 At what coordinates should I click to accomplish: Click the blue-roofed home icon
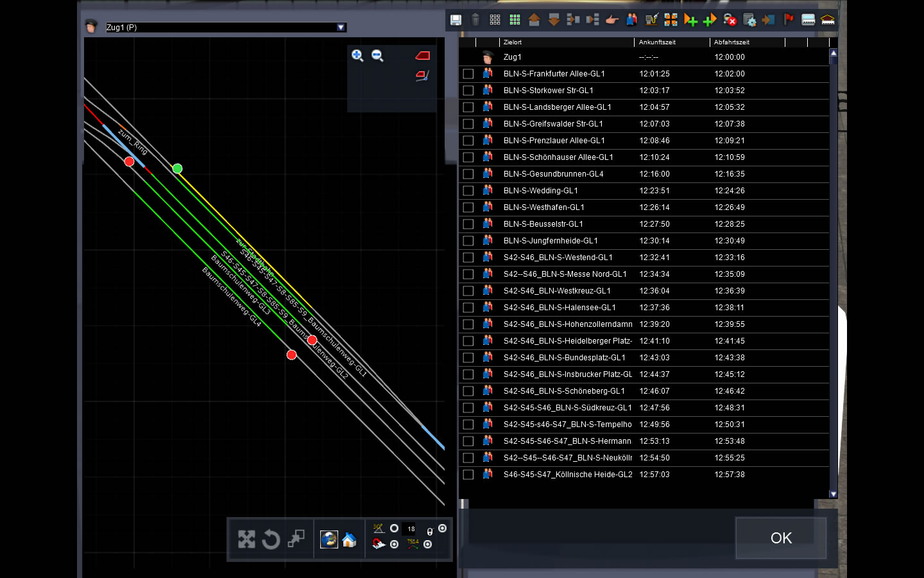click(x=349, y=540)
